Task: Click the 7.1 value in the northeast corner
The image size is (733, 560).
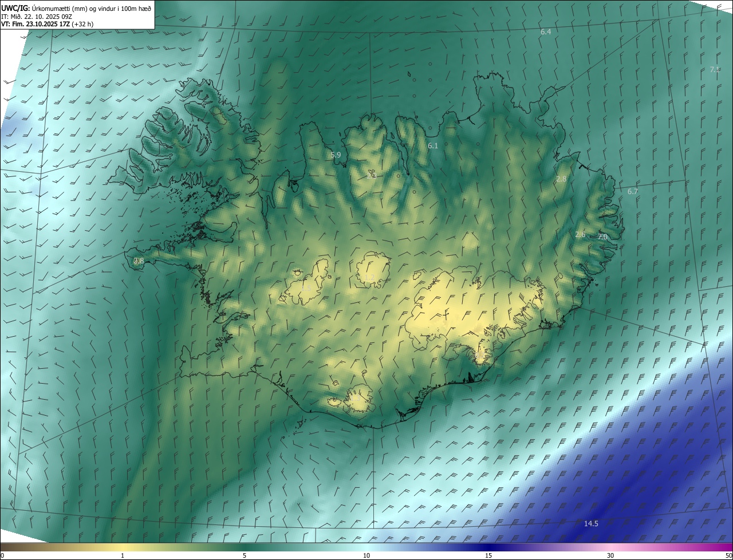Action: point(715,69)
